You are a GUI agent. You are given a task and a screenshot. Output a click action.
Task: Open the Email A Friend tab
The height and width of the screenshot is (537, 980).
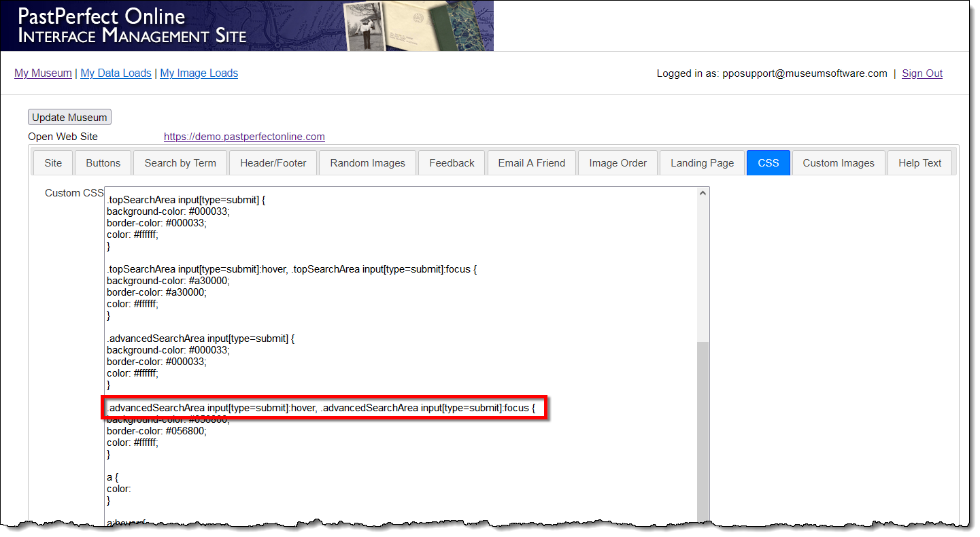532,163
